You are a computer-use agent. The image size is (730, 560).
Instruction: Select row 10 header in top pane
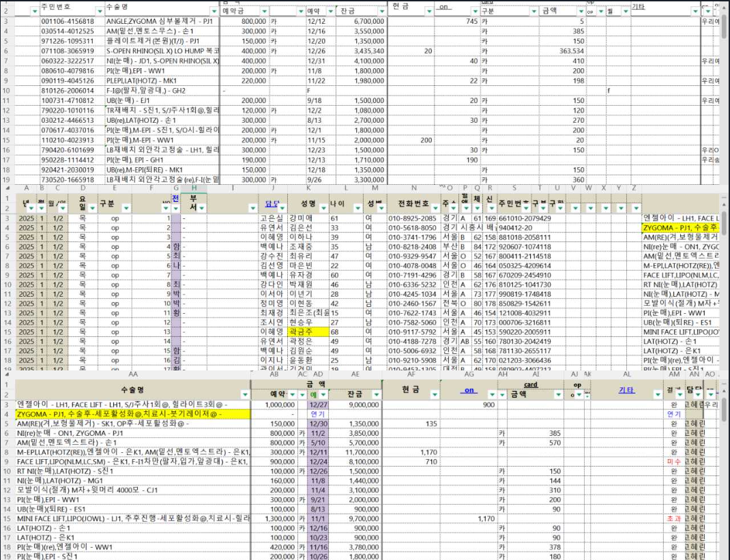[x=7, y=91]
